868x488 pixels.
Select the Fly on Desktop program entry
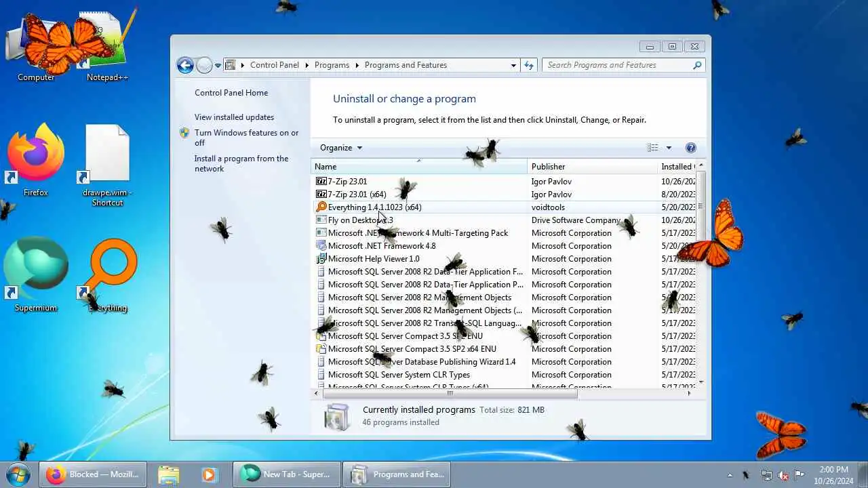coord(504,220)
